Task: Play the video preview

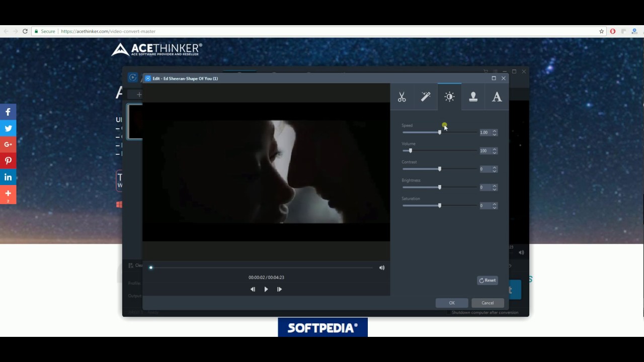Action: [x=266, y=289]
